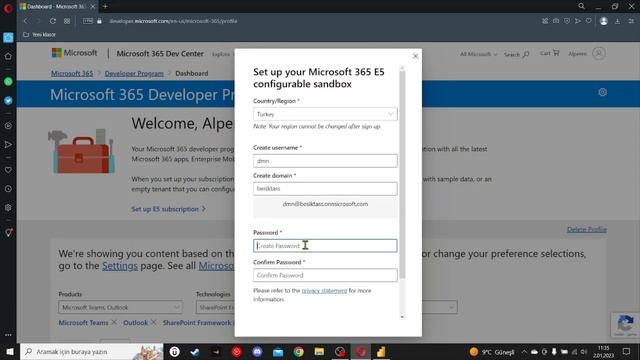
Task: Open the dashboard settings gear in banner
Action: click(602, 92)
